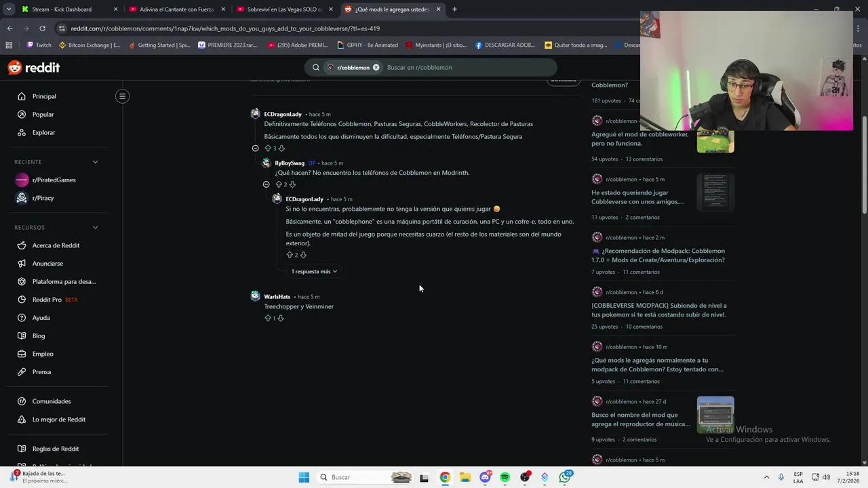Viewport: 868px width, 488px height.
Task: Open the apps grid in bookmarks bar
Action: tap(9, 45)
